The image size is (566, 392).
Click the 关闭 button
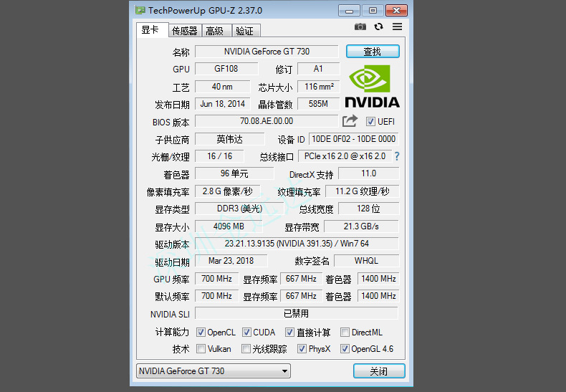tap(379, 371)
